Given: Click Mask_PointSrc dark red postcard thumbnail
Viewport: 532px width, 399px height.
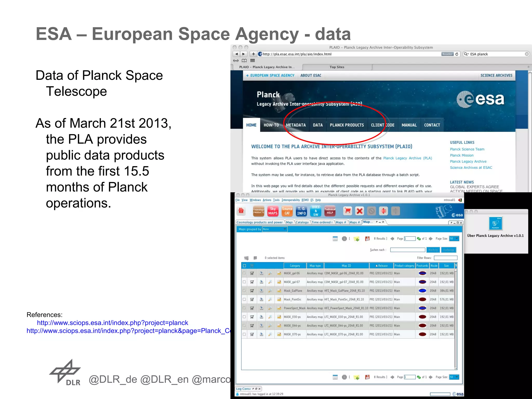Looking at the screenshot, I should click(422, 299).
